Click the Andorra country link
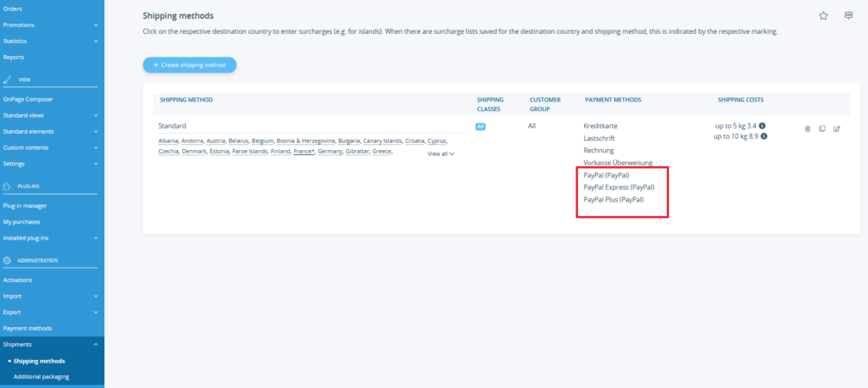This screenshot has width=868, height=388. (193, 141)
